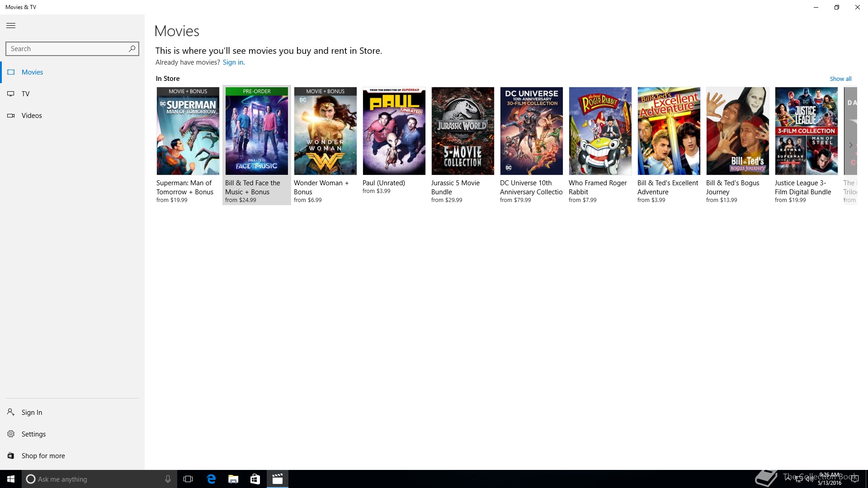Click the search magnifier icon
The image size is (868, 488).
coord(132,48)
